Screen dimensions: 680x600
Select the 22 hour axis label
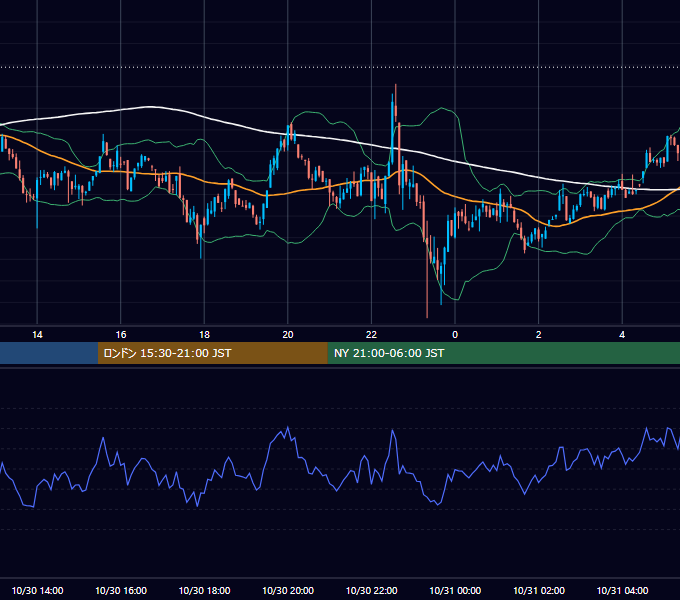[x=371, y=335]
